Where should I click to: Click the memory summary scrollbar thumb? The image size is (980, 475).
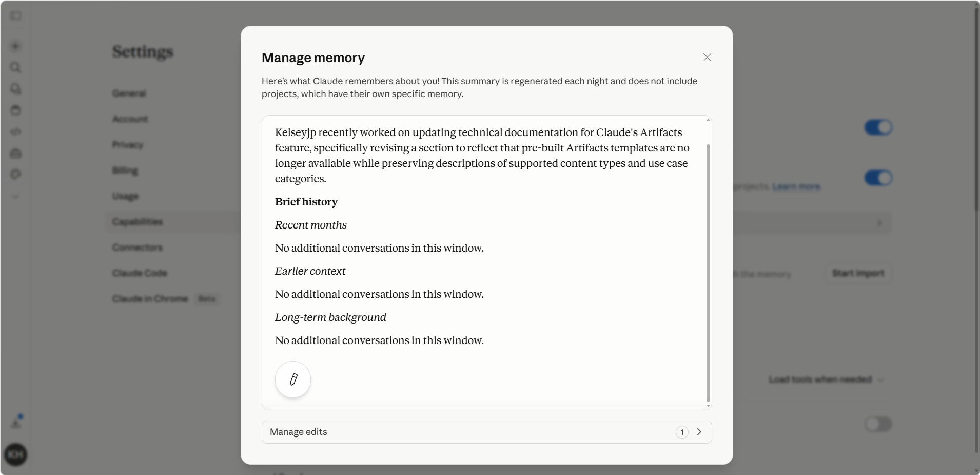pyautogui.click(x=708, y=273)
